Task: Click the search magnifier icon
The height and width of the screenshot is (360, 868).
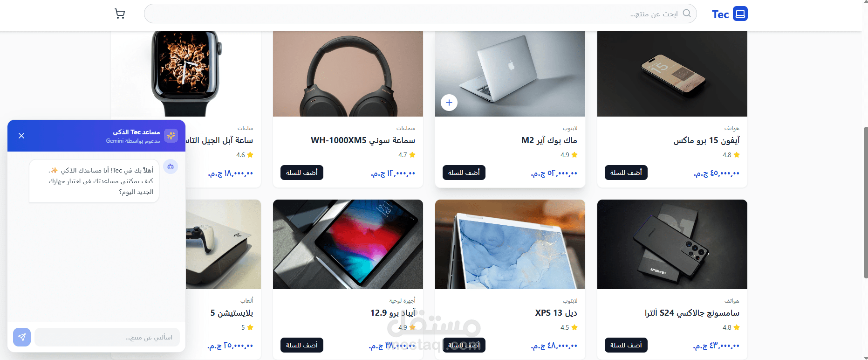Action: coord(687,14)
